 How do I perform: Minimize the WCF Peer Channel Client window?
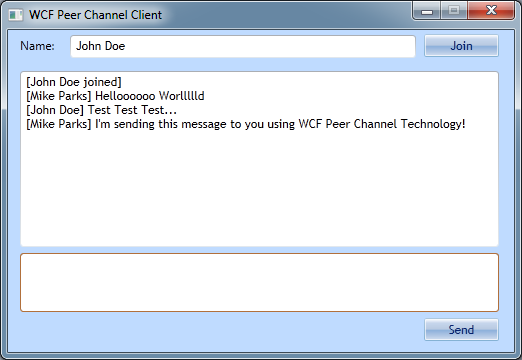pos(427,11)
